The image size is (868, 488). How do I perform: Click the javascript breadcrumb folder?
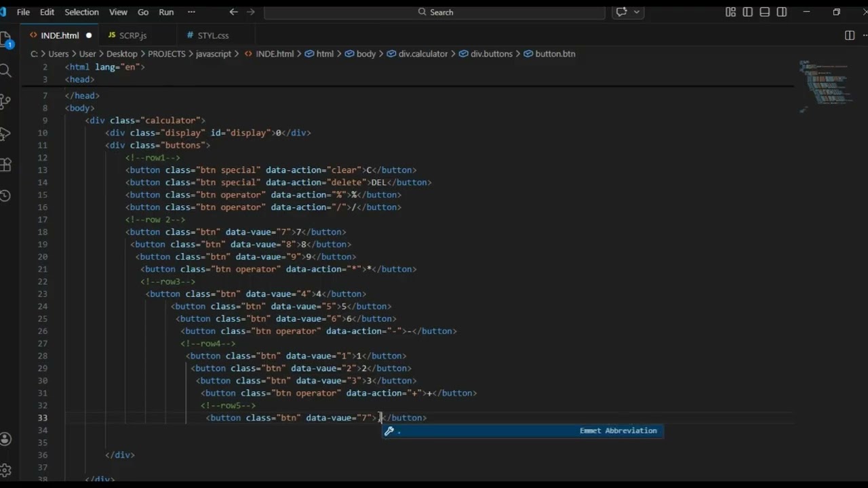(x=214, y=54)
